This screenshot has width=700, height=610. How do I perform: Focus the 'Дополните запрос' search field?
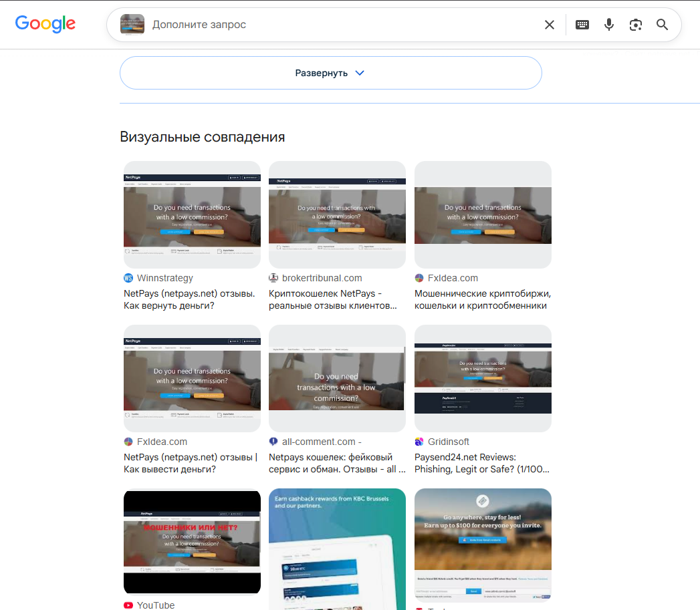point(344,25)
